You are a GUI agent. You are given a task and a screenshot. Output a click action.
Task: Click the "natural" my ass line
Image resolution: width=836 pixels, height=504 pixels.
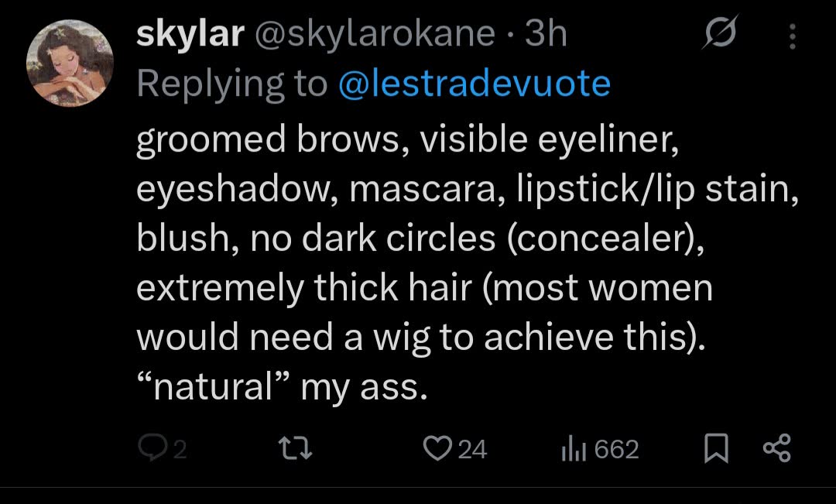(282, 386)
